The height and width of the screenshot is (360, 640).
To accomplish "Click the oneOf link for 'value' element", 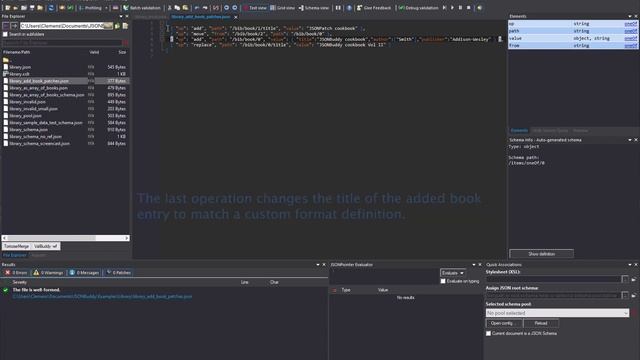I will [x=631, y=38].
